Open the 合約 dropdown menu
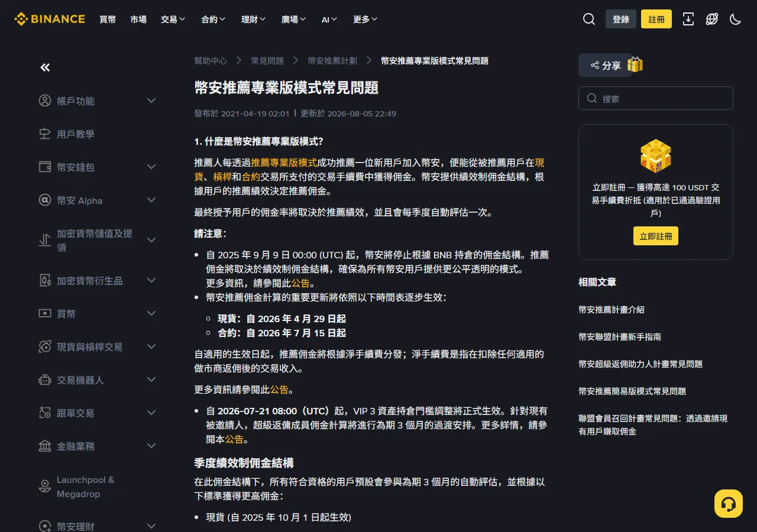This screenshot has height=532, width=757. pos(213,19)
